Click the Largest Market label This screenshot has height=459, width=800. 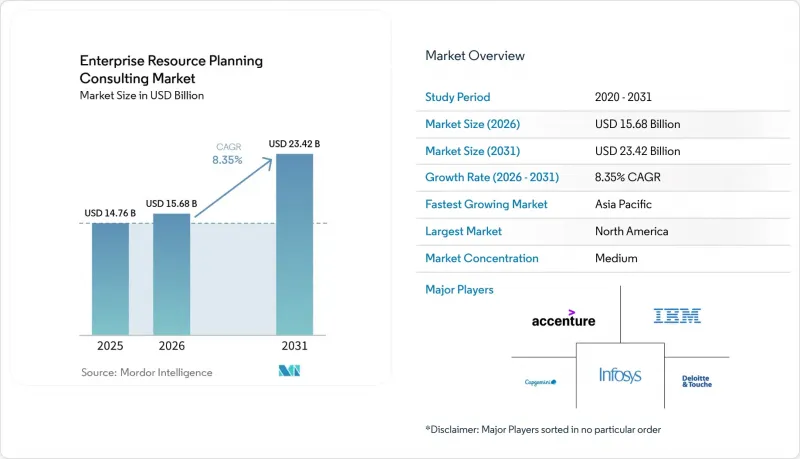pos(463,231)
